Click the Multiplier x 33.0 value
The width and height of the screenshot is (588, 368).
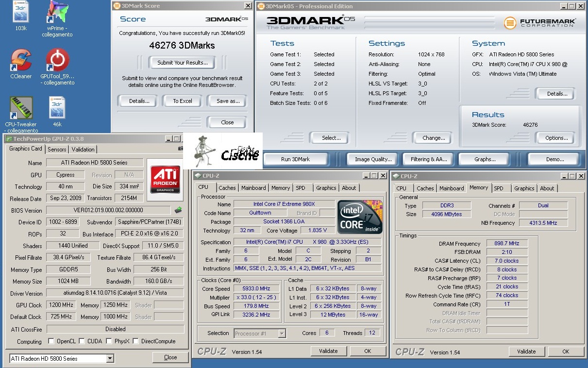pyautogui.click(x=257, y=298)
